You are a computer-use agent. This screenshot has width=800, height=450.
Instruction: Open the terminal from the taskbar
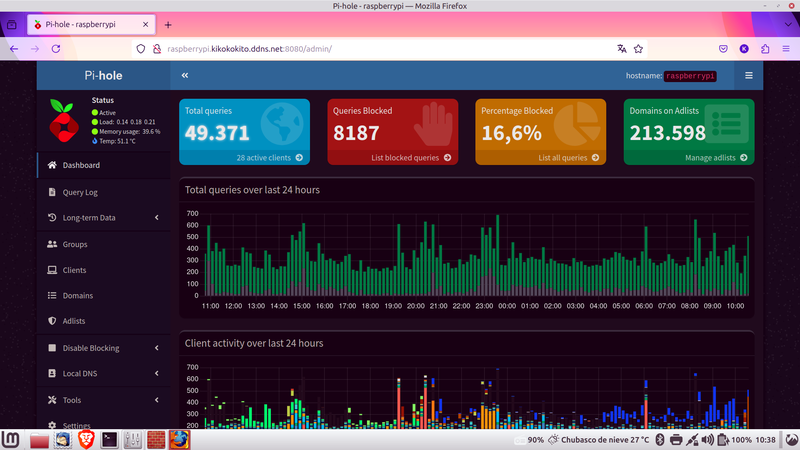click(109, 439)
